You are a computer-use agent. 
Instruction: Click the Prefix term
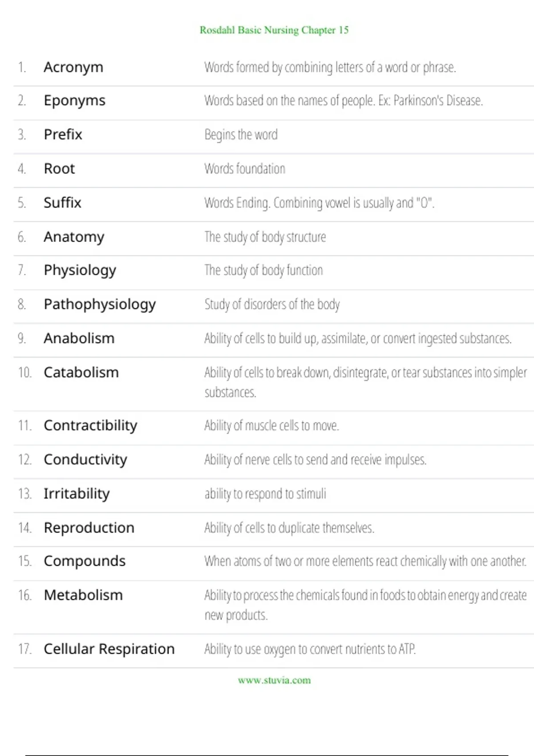63,134
